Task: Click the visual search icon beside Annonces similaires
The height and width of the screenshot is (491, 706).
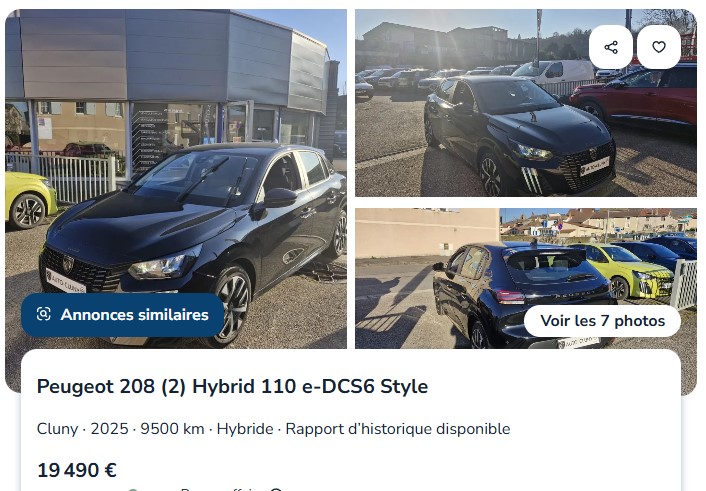Action: (44, 314)
